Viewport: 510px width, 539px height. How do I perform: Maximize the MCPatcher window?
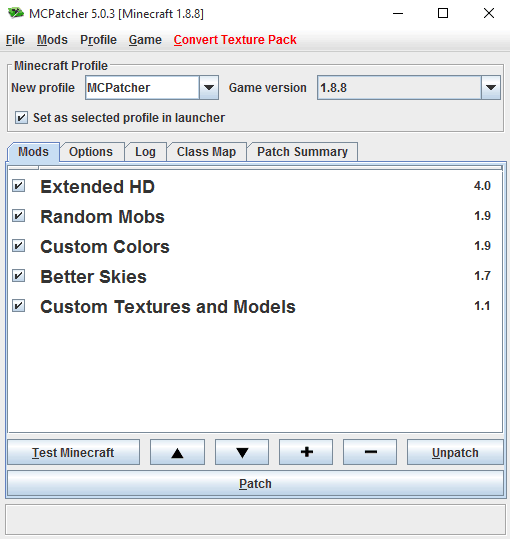click(443, 13)
